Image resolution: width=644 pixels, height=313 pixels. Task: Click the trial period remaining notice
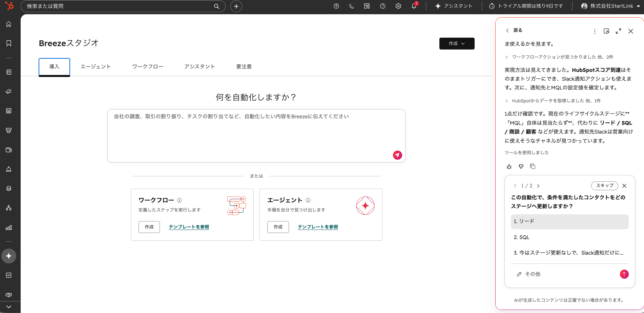526,6
